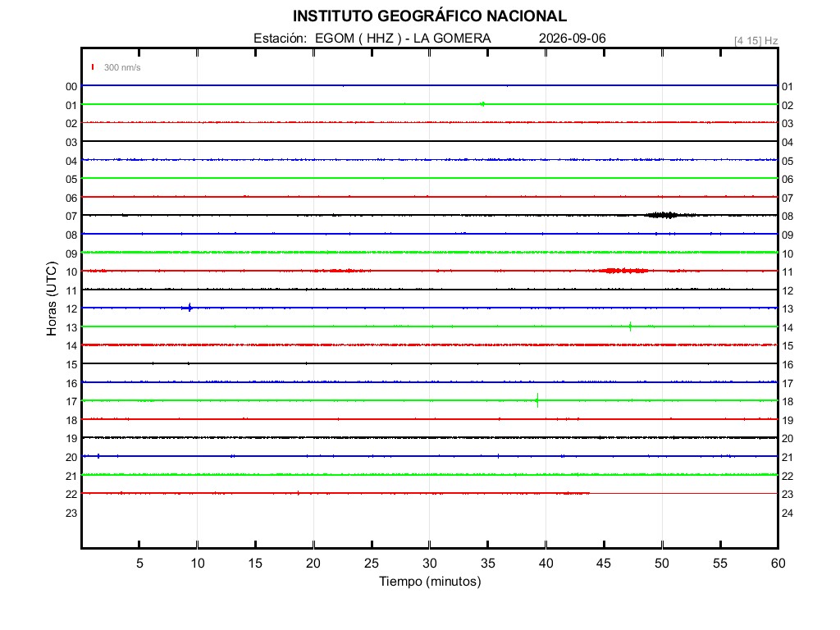Click the green spike on the 17 hour trace

[x=536, y=400]
